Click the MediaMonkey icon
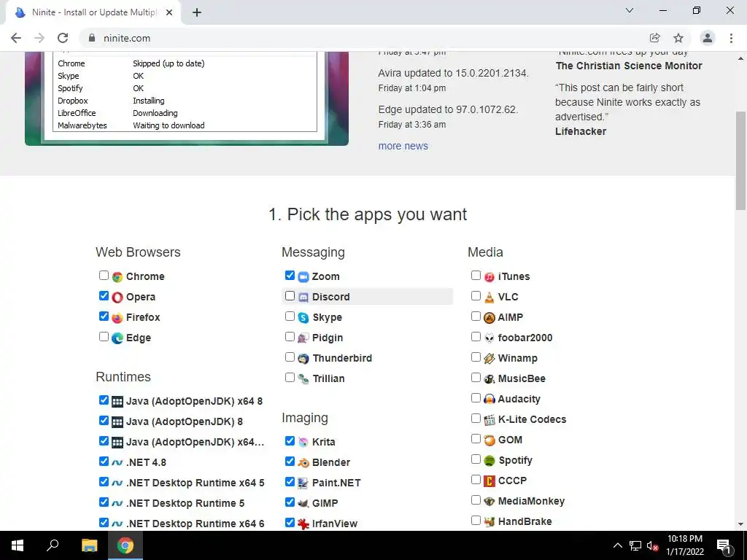Screen dimensions: 747x560 pyautogui.click(x=489, y=502)
